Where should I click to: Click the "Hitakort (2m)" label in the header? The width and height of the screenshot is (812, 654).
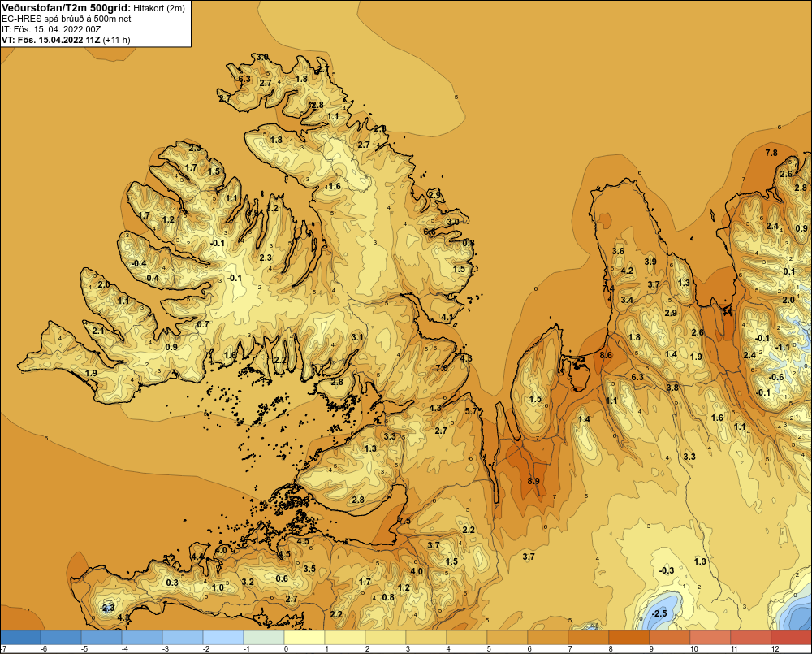[159, 8]
